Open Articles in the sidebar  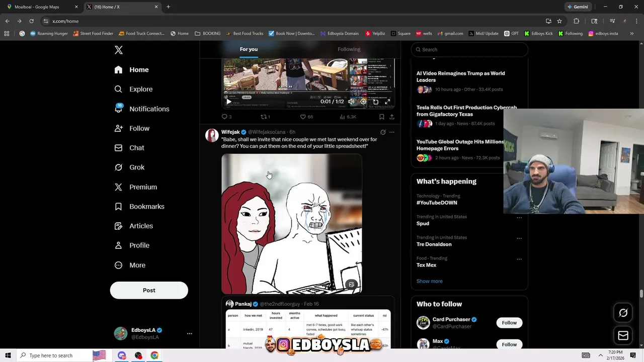click(x=134, y=226)
